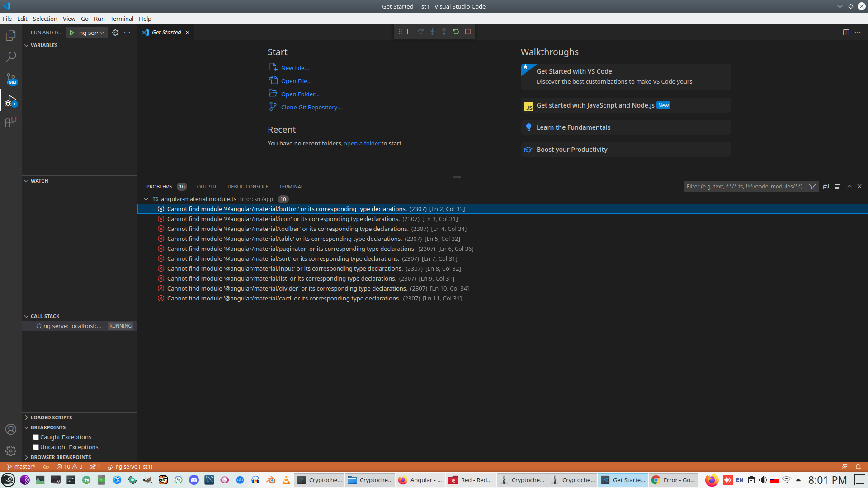Stop debugging with the red square

[x=468, y=32]
